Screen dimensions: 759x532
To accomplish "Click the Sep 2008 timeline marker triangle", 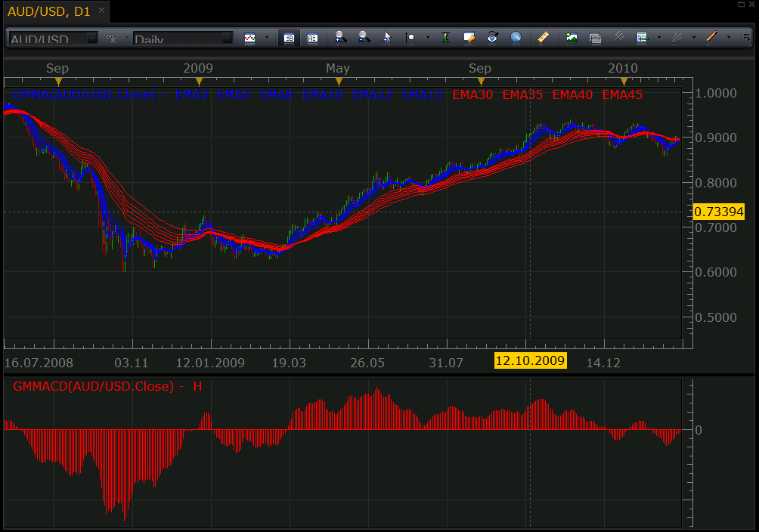I will click(58, 82).
